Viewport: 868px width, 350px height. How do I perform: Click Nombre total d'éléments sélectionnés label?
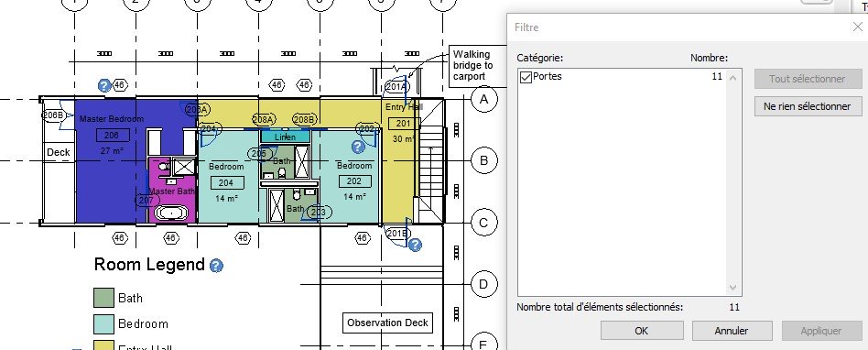click(600, 307)
